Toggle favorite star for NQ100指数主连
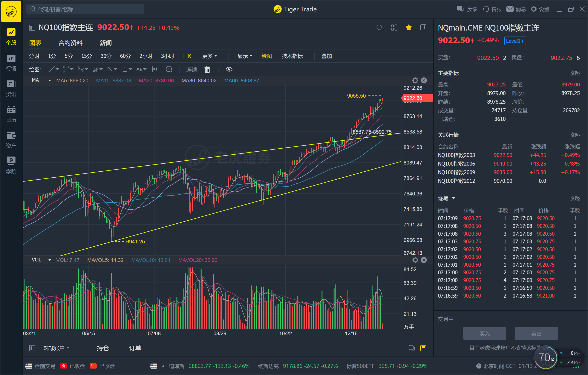588x375 pixels. click(x=409, y=27)
